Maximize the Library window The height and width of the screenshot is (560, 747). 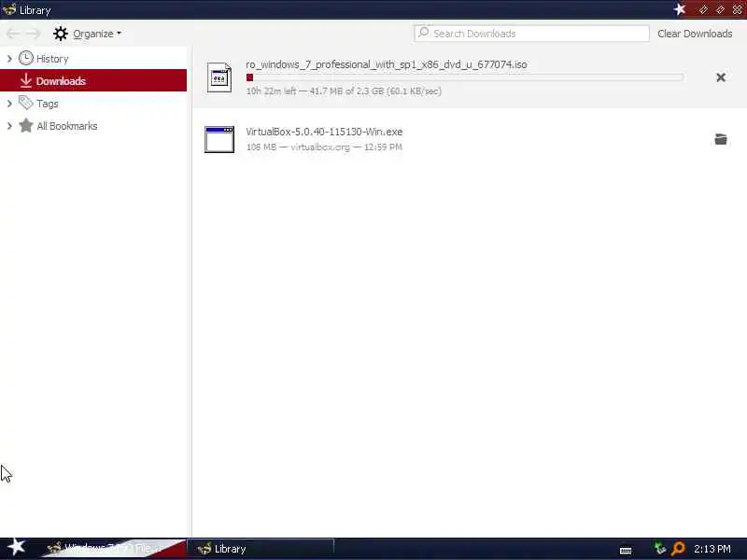[x=720, y=9]
